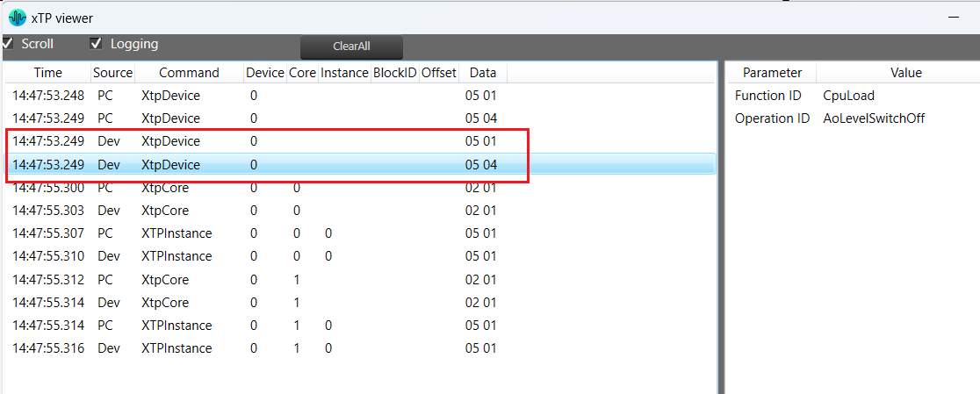Click the Source column header
This screenshot has width=980, height=394.
pyautogui.click(x=112, y=73)
